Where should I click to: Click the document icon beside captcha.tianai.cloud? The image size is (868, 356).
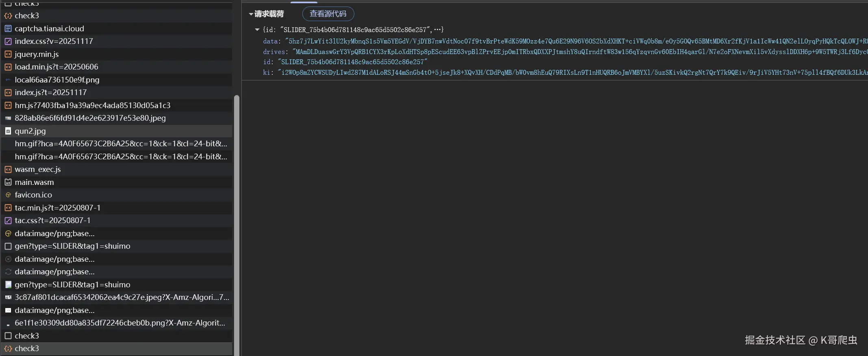(8, 28)
